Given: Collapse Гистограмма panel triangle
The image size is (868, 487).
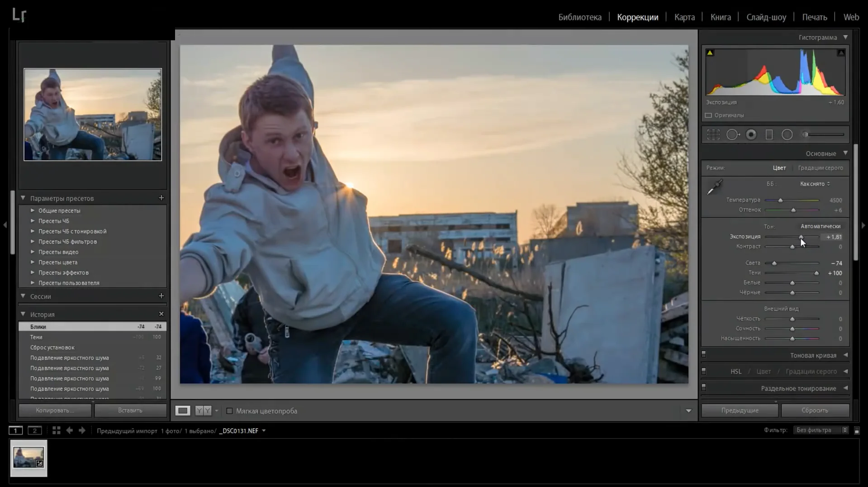Looking at the screenshot, I should click(845, 37).
